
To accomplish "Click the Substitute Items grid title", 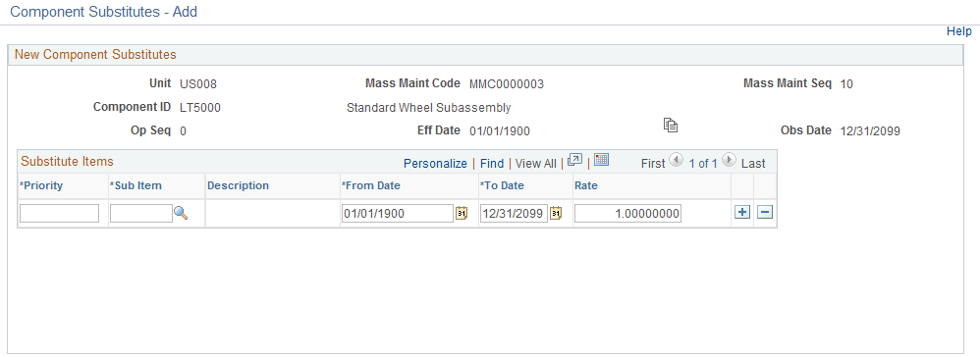I will 67,161.
